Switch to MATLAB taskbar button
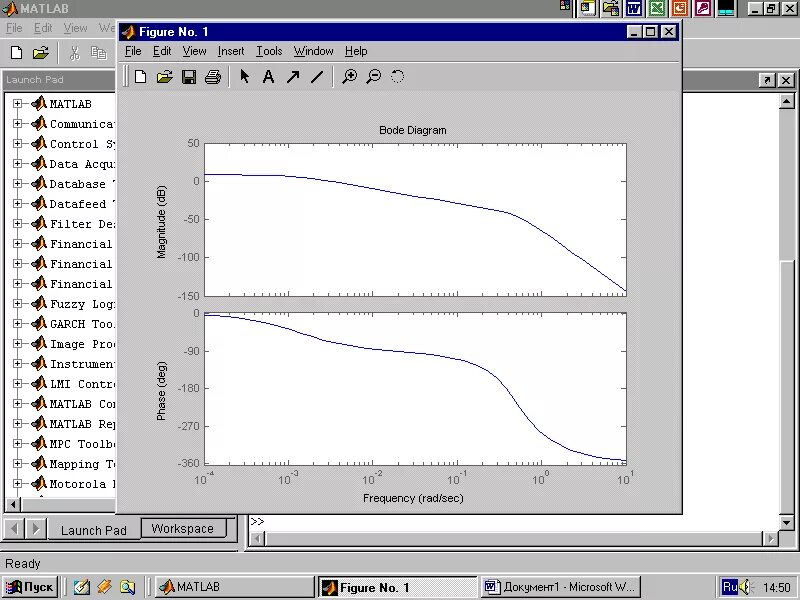800x600 pixels. (x=234, y=587)
